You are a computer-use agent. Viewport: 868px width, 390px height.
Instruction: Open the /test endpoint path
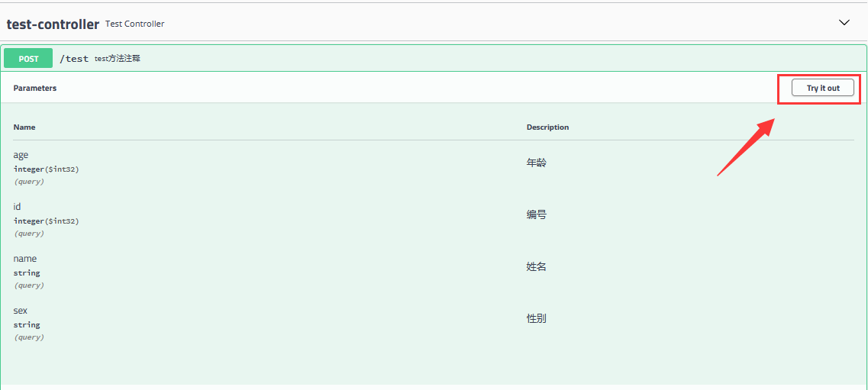tap(74, 59)
